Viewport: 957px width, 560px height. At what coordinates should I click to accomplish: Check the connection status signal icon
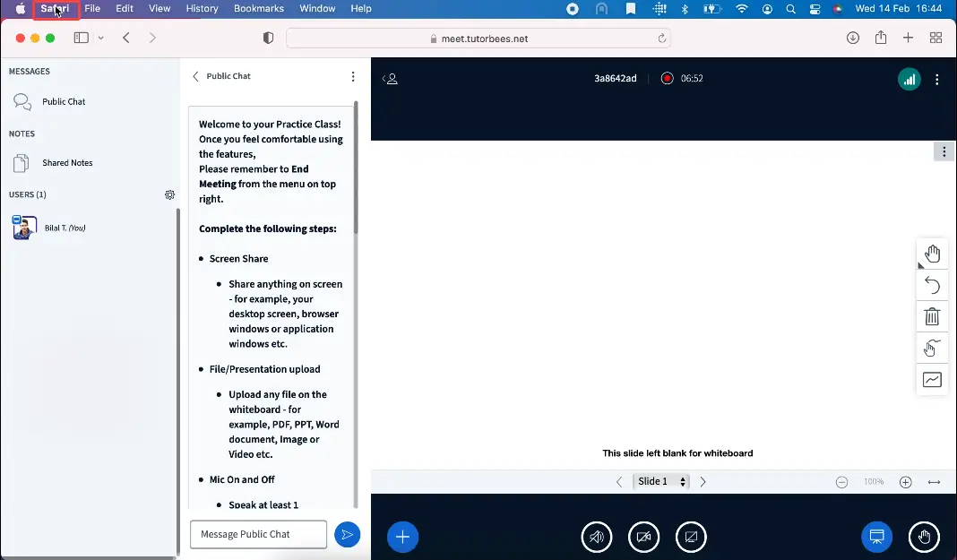[910, 79]
